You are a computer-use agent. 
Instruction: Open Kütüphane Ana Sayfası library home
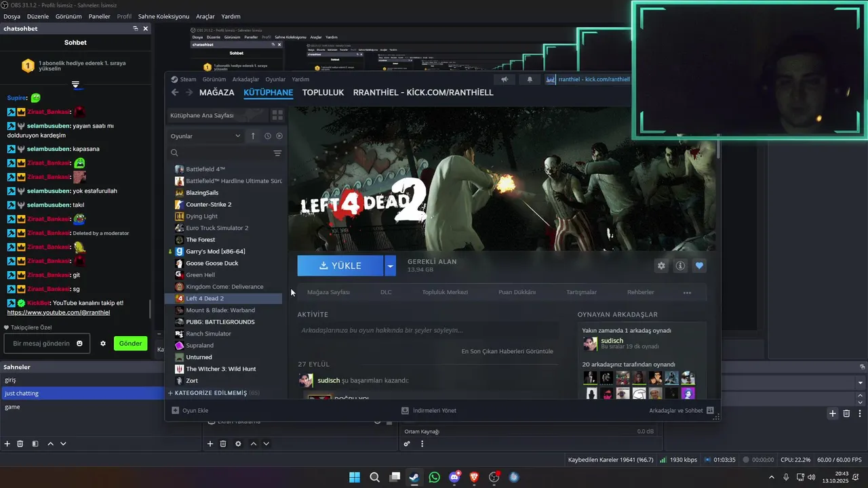217,115
